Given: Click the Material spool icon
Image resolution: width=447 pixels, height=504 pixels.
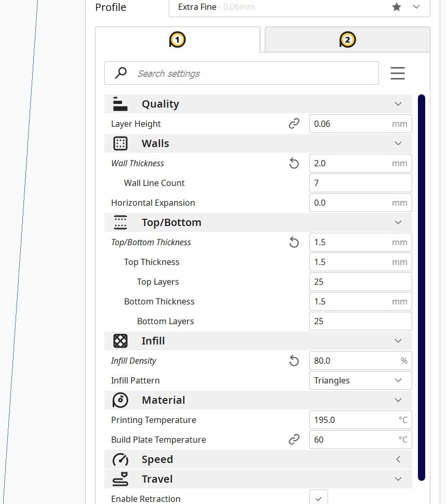Looking at the screenshot, I should pyautogui.click(x=120, y=400).
